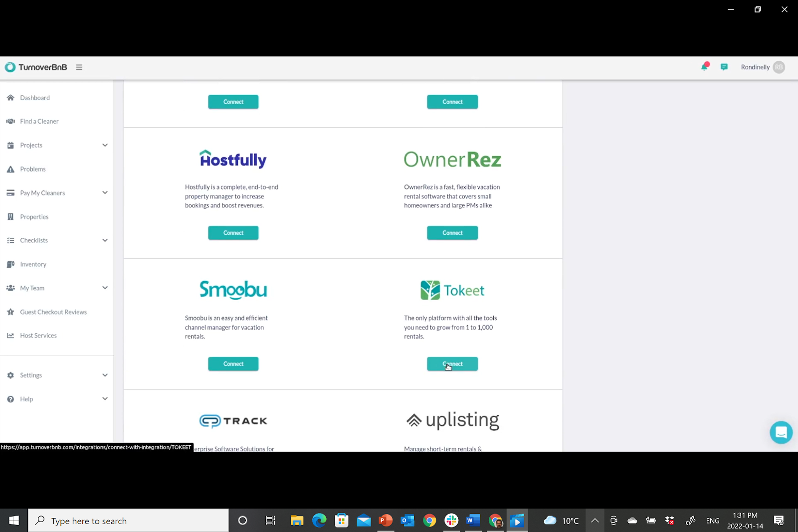Open the OneDrive cloud tray icon
This screenshot has width=798, height=532.
tap(632, 521)
